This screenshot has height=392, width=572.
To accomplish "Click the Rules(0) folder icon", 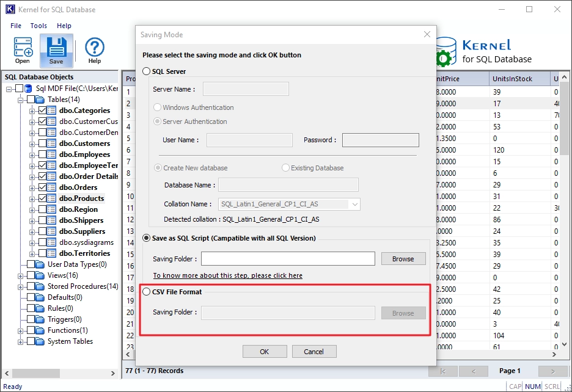I will pyautogui.click(x=40, y=308).
